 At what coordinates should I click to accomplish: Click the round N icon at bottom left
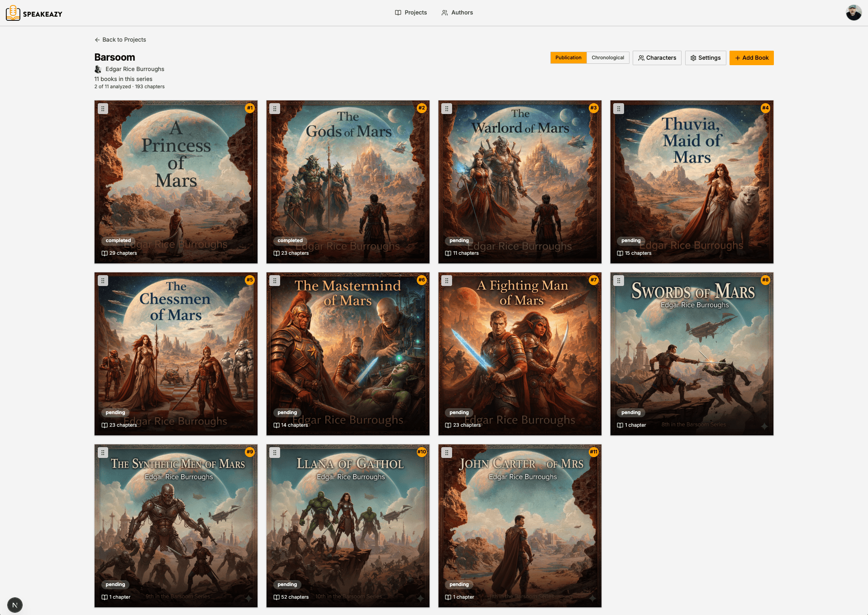click(15, 605)
